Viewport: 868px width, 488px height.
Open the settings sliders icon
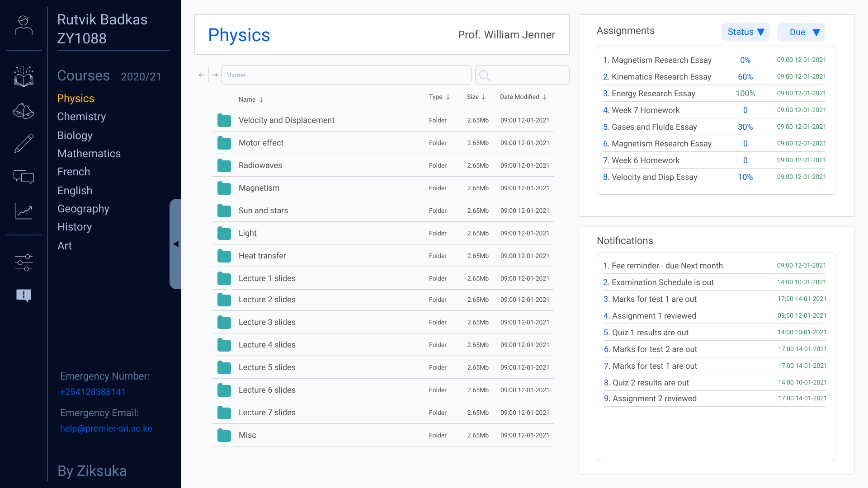pyautogui.click(x=24, y=263)
